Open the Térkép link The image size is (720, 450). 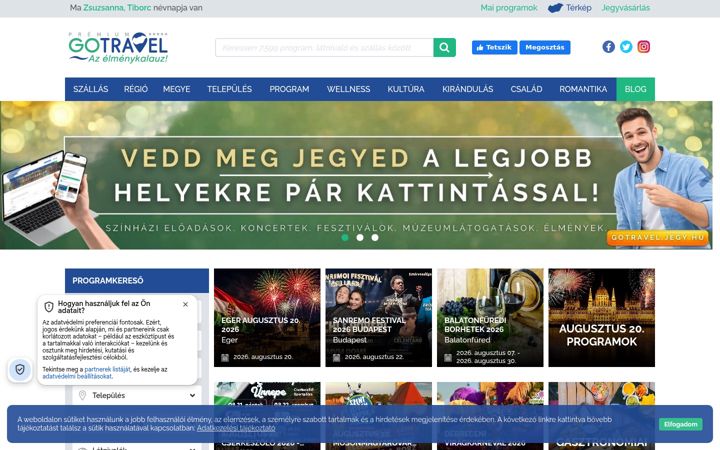click(579, 8)
